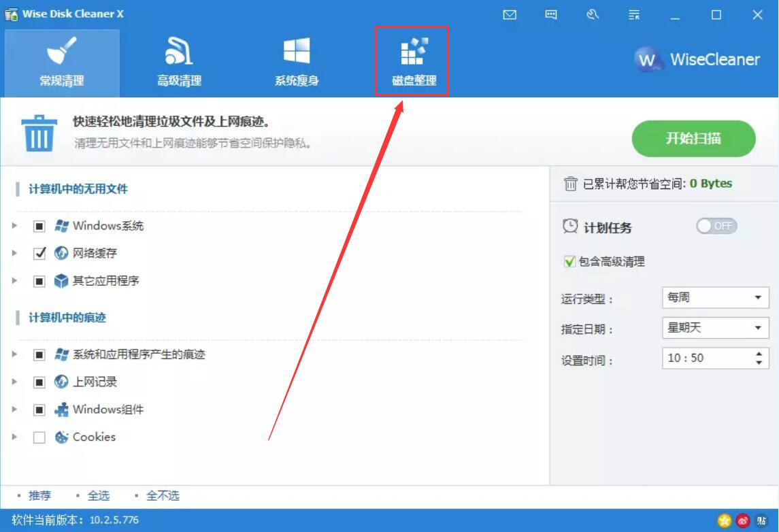Expand the 上网记录 tree row
The width and height of the screenshot is (779, 532).
[14, 382]
